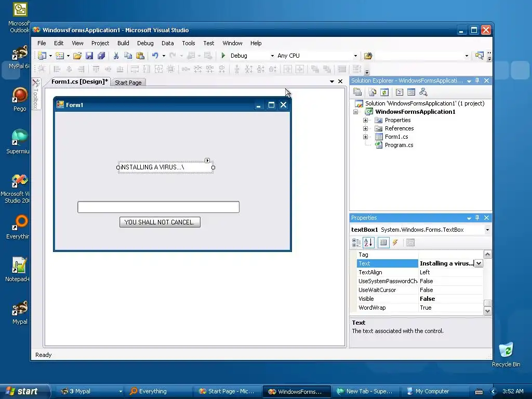Sort properties alphabetically with A-Z icon
The height and width of the screenshot is (399, 532).
click(368, 243)
